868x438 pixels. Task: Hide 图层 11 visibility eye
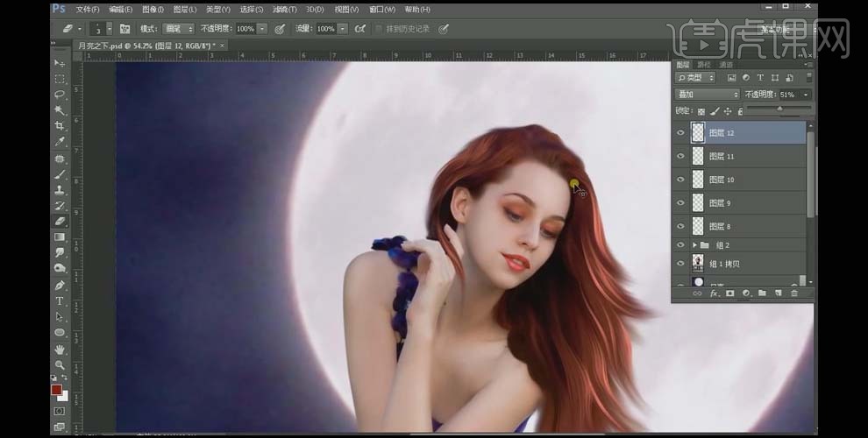click(681, 156)
